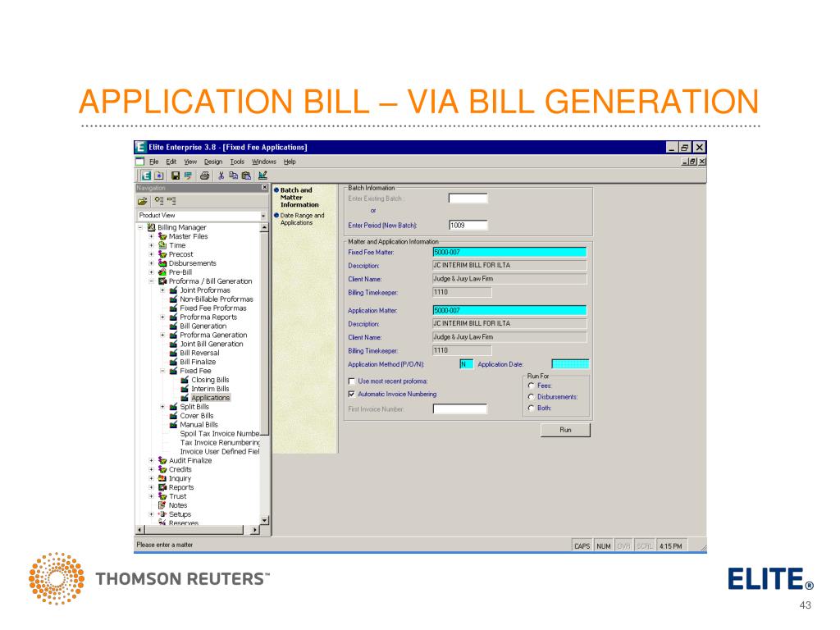Close the Navigation panel with its X
Screen dimensions: 840x630
point(264,188)
